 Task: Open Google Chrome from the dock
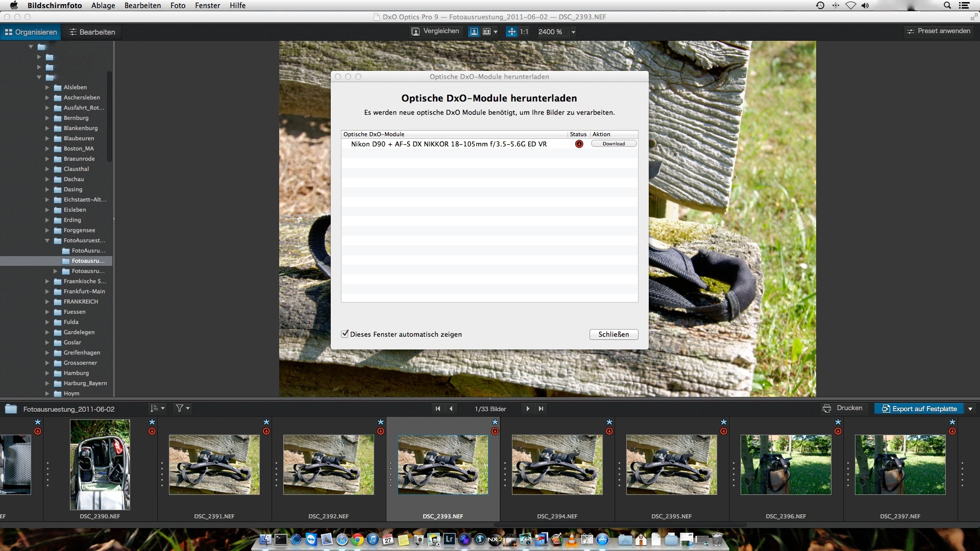coord(357,539)
